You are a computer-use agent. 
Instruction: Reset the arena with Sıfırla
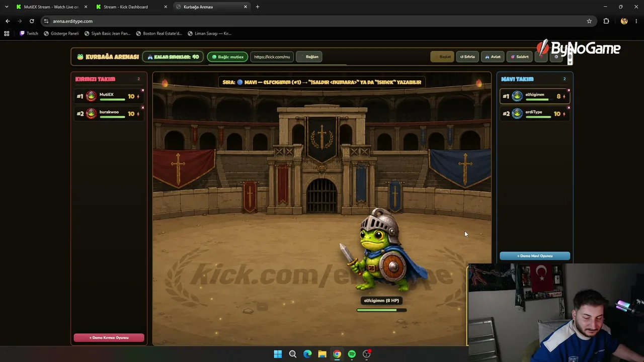coord(467,57)
